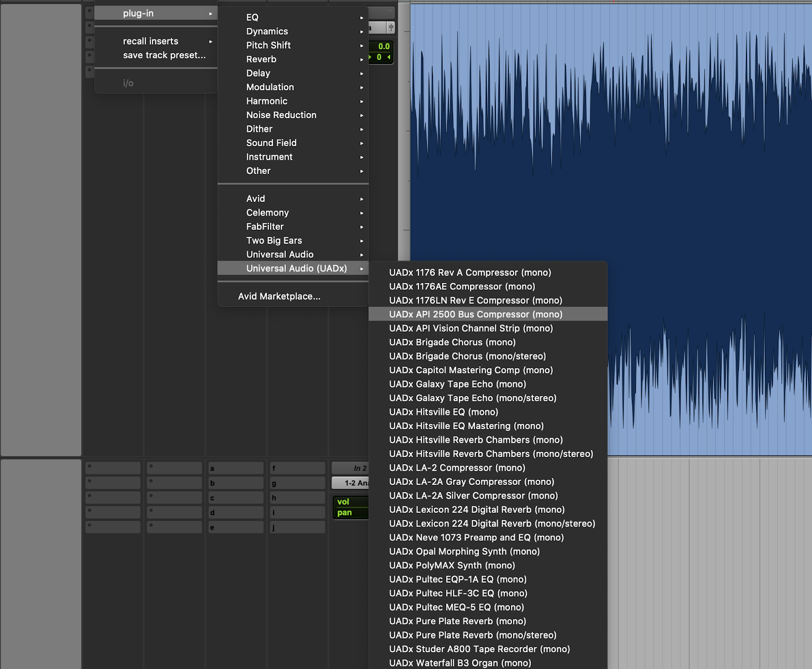812x669 pixels.
Task: Insert UADx Lexicon 224 Digital Reverb (mono)
Action: 488,510
